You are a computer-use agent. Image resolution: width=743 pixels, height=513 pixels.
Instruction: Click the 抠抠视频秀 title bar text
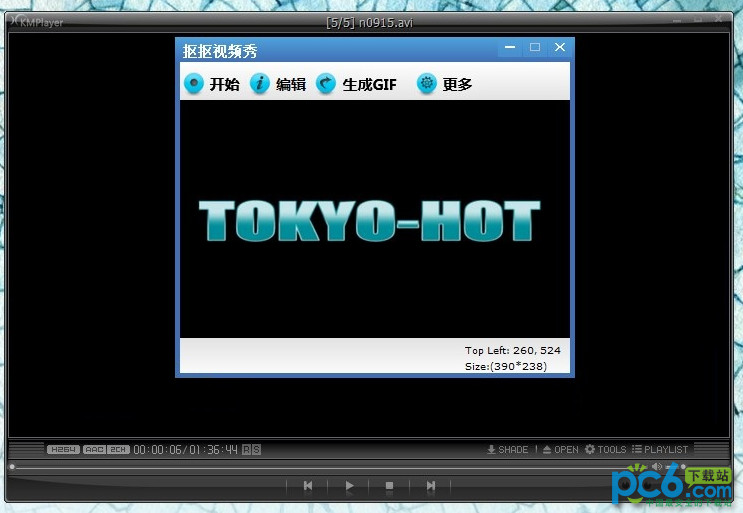(220, 51)
